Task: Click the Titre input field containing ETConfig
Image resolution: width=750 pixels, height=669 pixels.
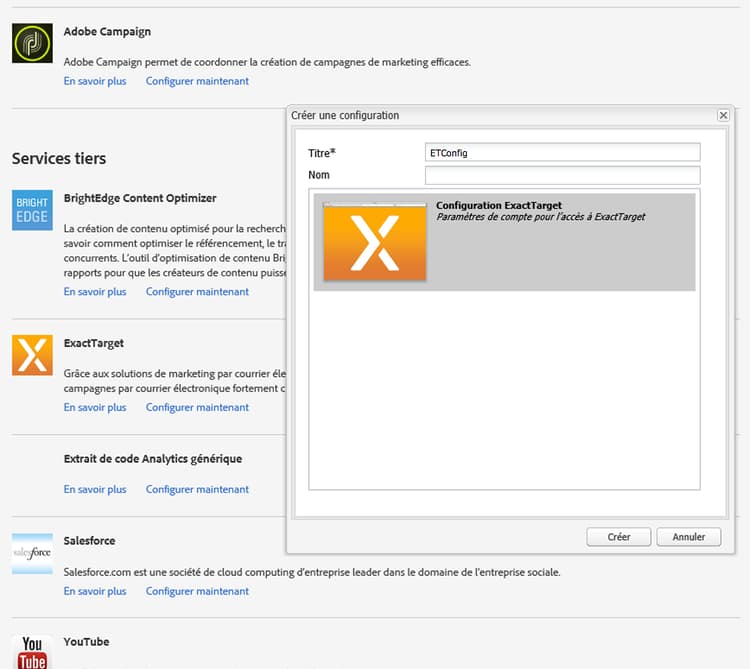Action: [562, 153]
